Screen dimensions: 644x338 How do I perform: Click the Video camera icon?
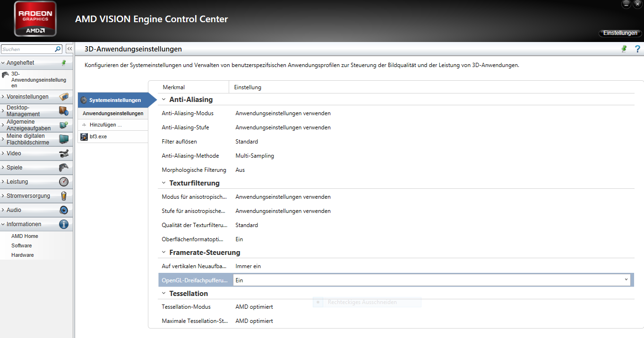64,153
